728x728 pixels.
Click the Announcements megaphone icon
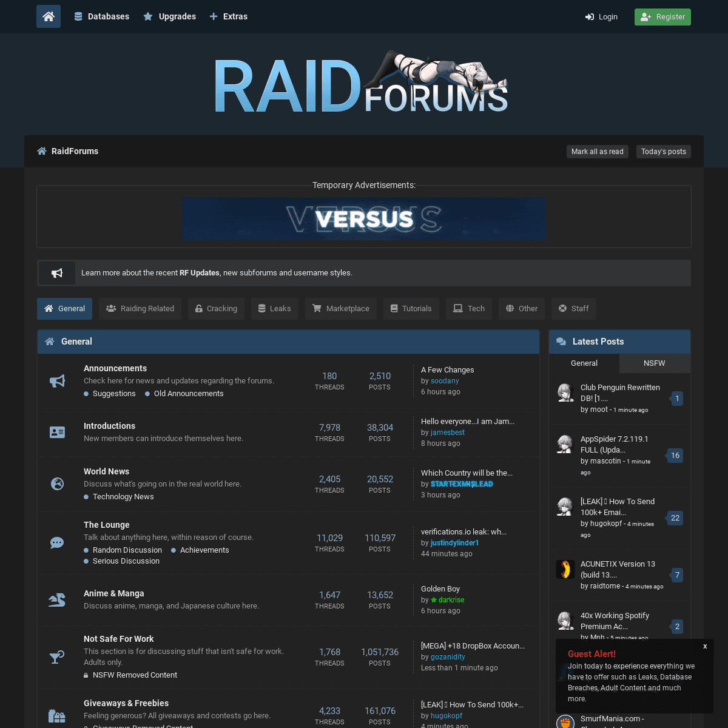(x=57, y=381)
